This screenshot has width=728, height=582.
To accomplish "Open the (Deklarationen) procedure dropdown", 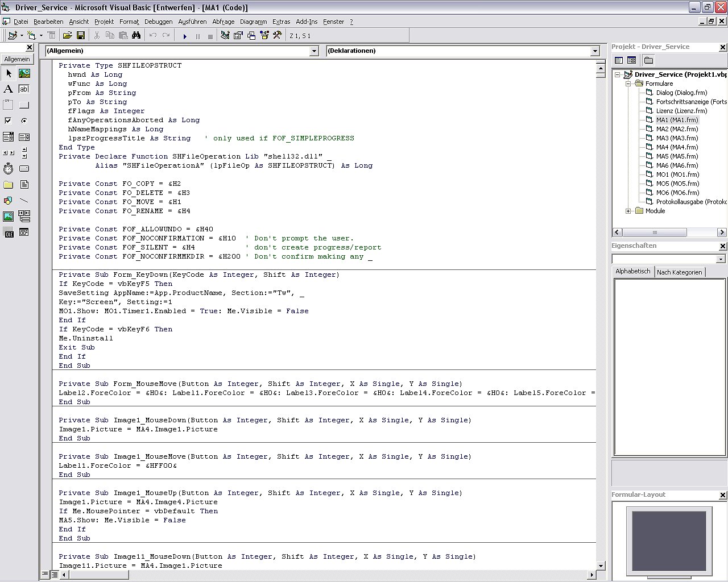I will click(595, 51).
